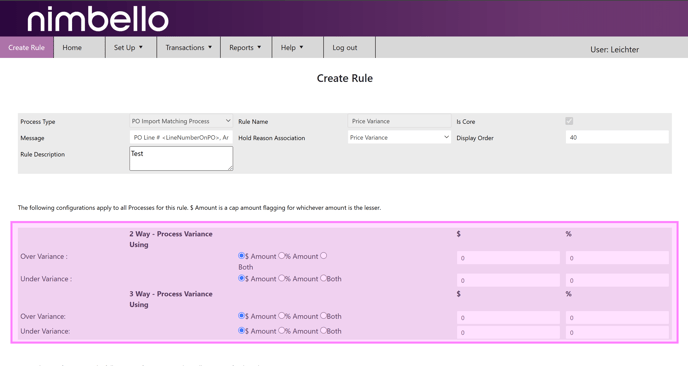The height and width of the screenshot is (366, 688).
Task: Click the User: Leichter label
Action: [614, 50]
